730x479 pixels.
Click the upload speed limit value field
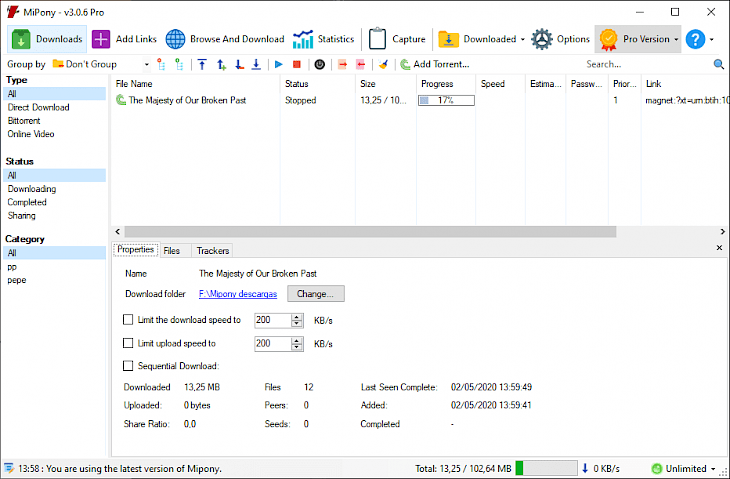coord(273,344)
